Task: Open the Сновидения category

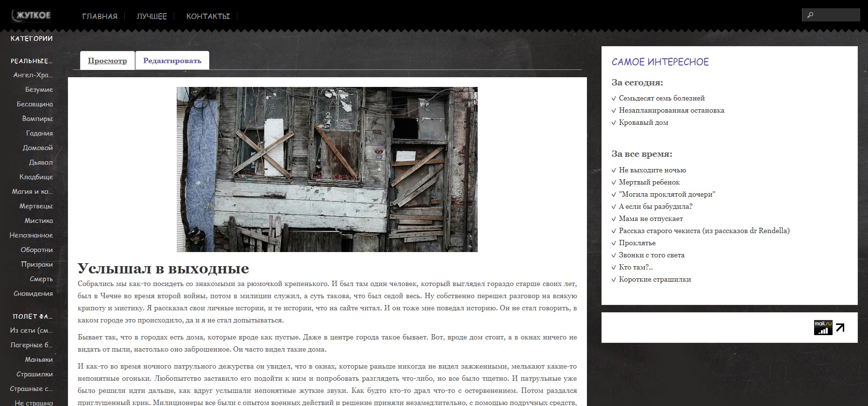Action: click(x=33, y=293)
